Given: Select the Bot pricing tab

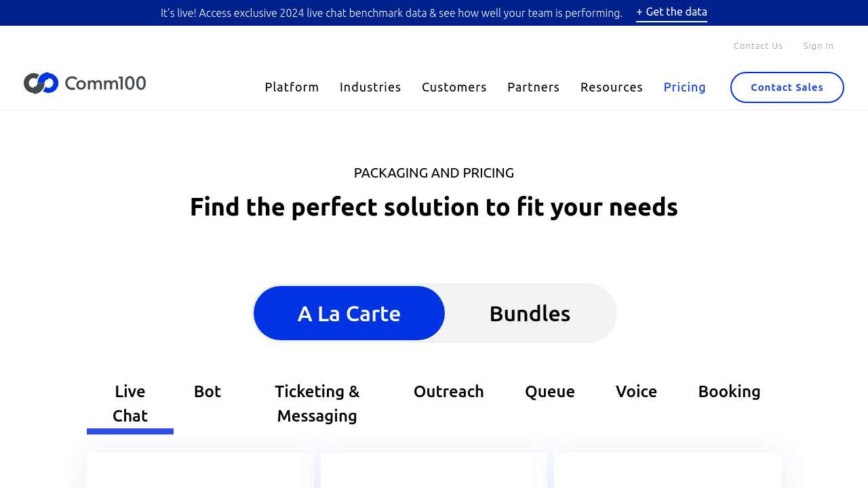Looking at the screenshot, I should coord(208,392).
